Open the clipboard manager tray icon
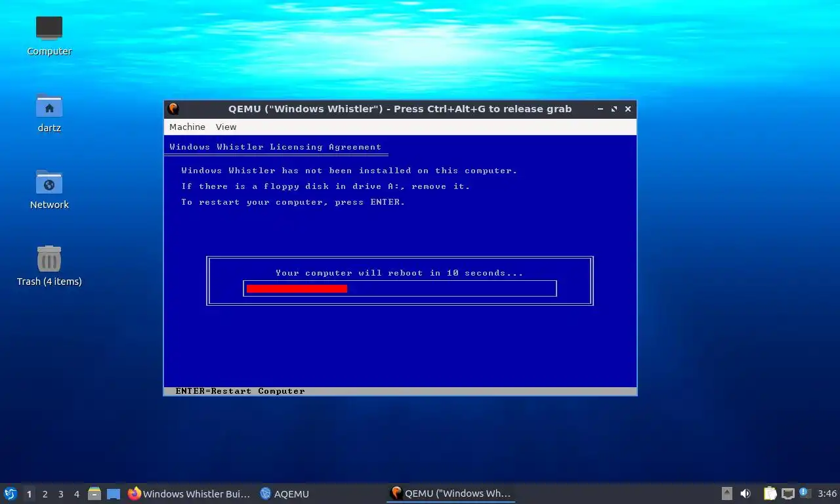The width and height of the screenshot is (840, 504). tap(770, 493)
